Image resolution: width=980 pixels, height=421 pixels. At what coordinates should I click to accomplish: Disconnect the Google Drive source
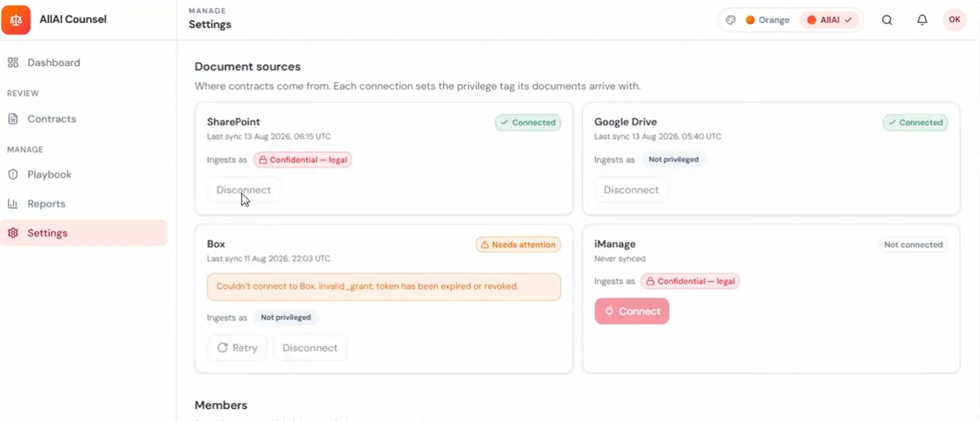point(631,190)
